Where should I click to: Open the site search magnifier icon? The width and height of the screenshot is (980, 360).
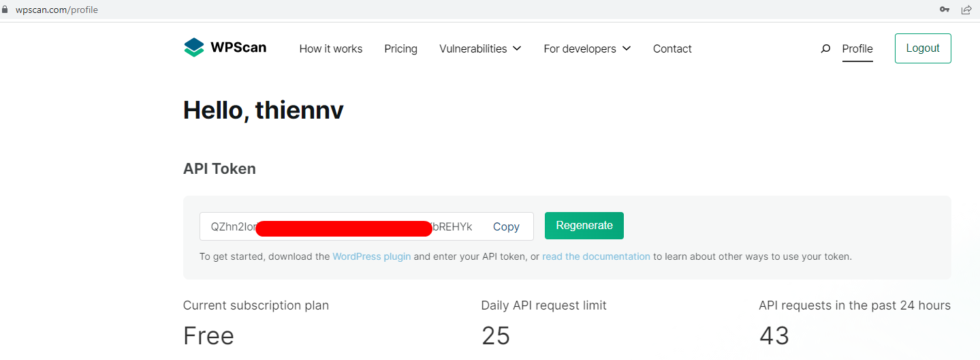[x=825, y=48]
